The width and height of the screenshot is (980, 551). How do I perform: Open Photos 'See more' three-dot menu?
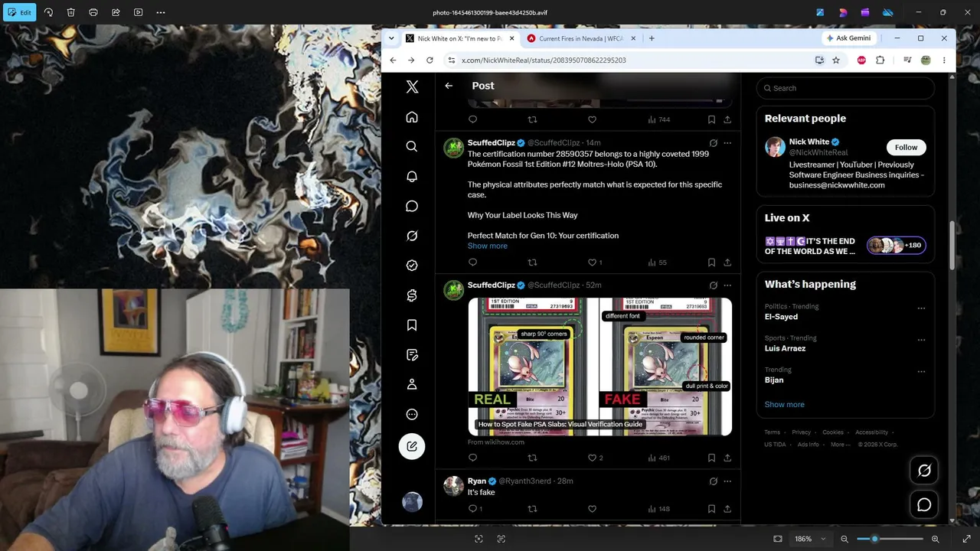click(161, 12)
